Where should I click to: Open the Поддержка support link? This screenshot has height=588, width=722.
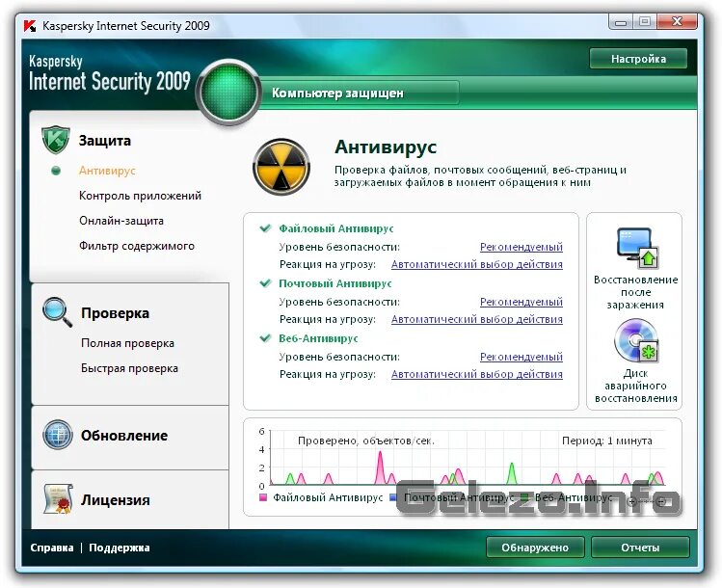(120, 548)
